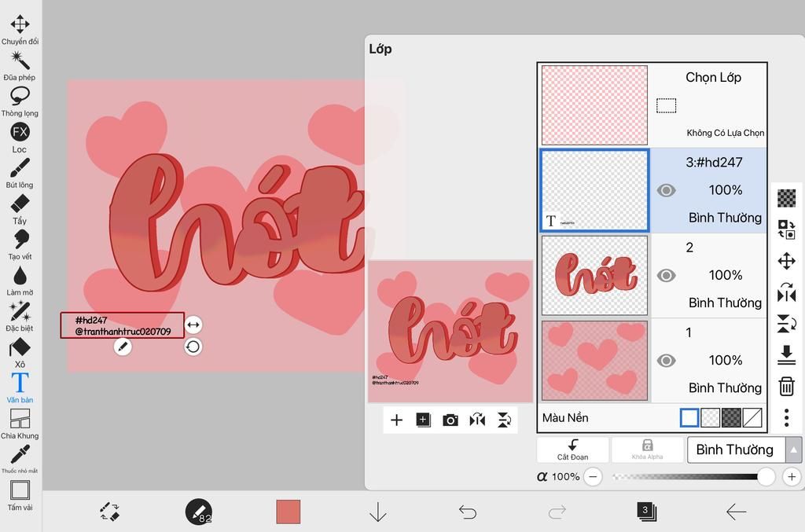
Task: Tap the checkerboard clear layer icon
Action: click(x=786, y=198)
